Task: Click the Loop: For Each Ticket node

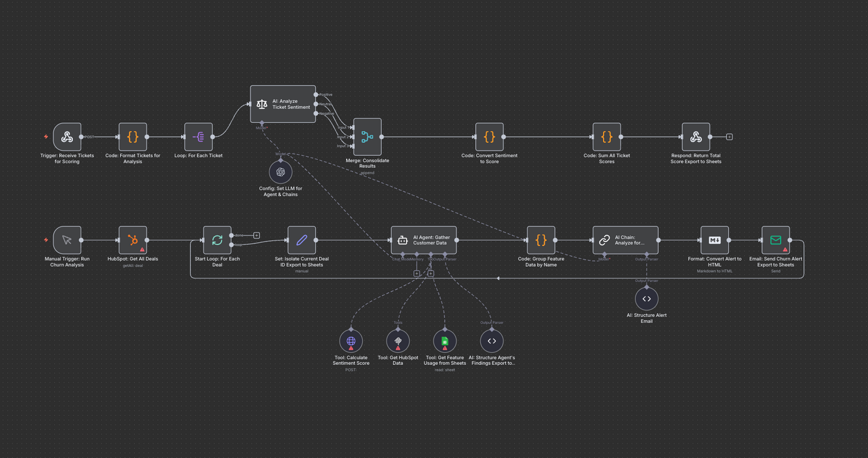Action: [x=198, y=137]
